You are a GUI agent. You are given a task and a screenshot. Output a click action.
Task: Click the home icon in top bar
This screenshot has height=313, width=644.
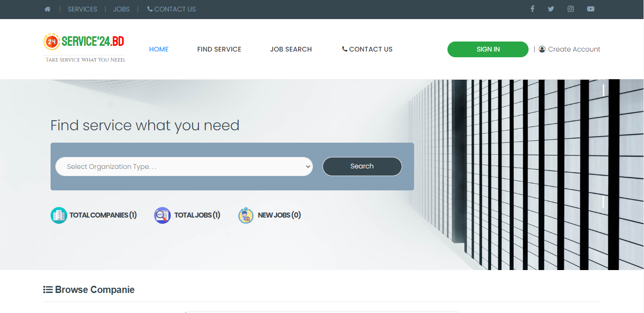tap(47, 9)
